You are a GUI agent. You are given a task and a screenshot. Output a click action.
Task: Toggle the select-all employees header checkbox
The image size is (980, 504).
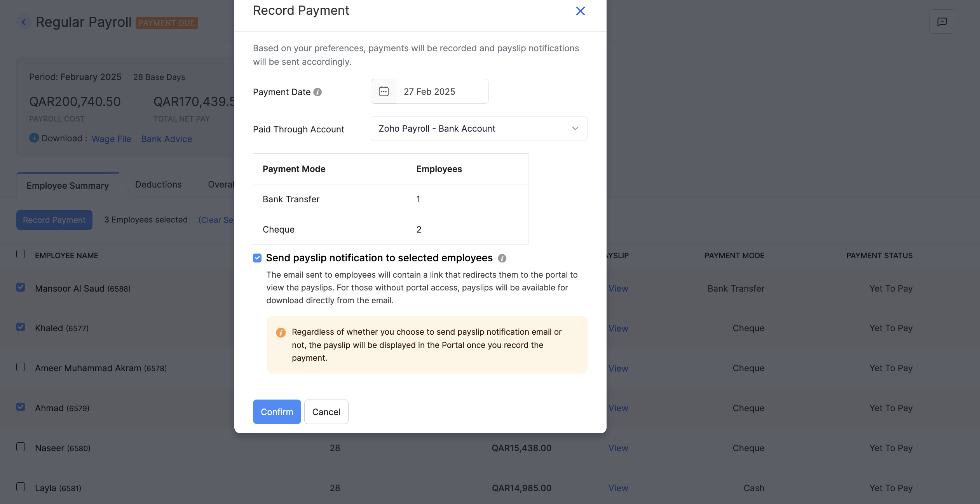pos(21,254)
